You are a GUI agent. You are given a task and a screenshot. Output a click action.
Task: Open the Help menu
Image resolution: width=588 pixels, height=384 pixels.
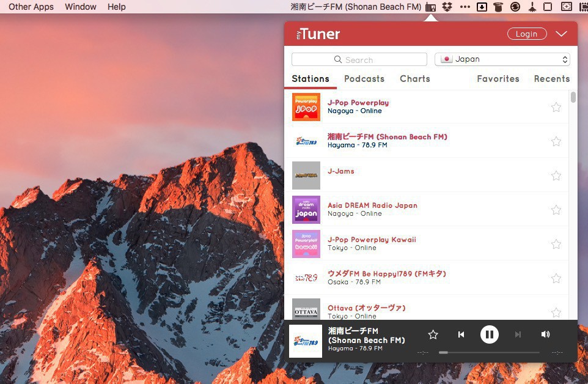[117, 7]
